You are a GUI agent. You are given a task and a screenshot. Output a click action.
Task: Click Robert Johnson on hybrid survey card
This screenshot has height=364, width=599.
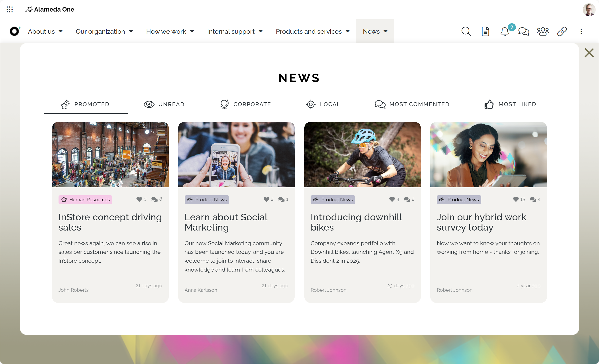(x=455, y=290)
